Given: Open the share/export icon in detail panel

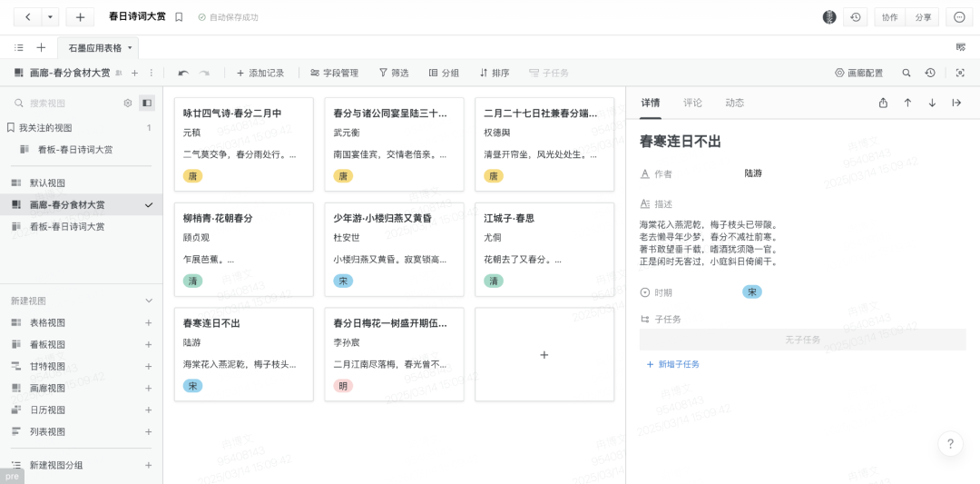Looking at the screenshot, I should tap(883, 103).
